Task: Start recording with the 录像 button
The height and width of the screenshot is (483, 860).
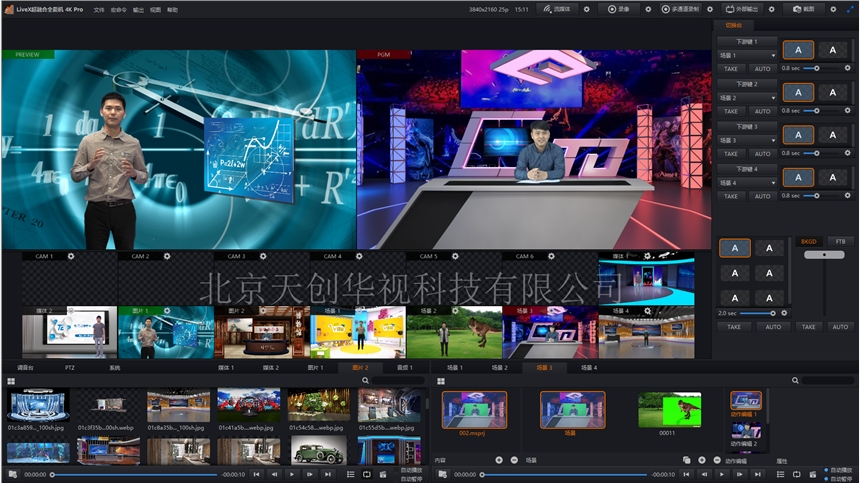Action: [x=619, y=9]
